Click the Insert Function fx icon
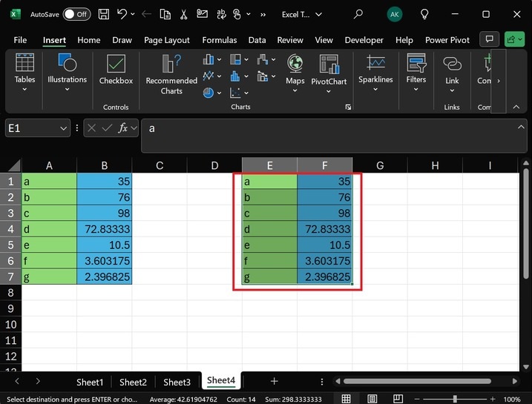Image resolution: width=532 pixels, height=404 pixels. (x=122, y=128)
